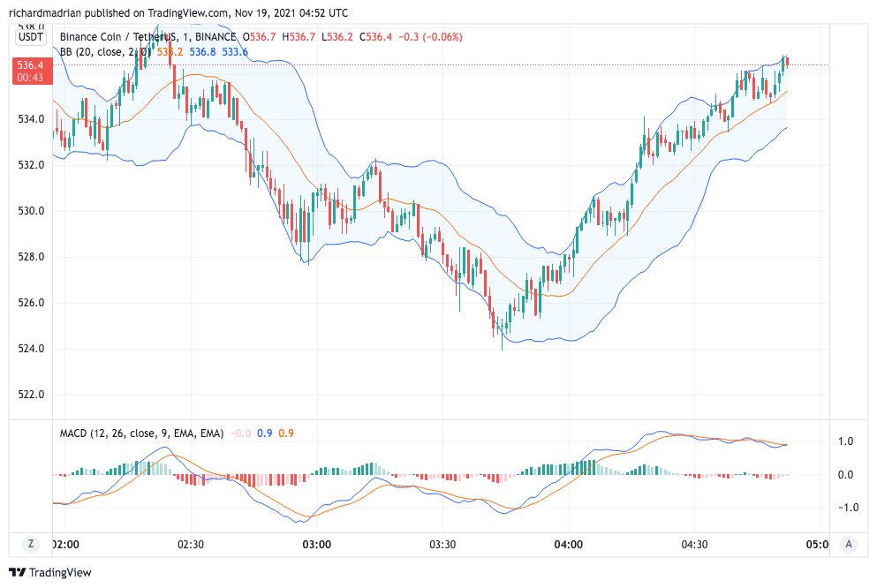
Task: Click the Z timezone button
Action: [x=31, y=544]
